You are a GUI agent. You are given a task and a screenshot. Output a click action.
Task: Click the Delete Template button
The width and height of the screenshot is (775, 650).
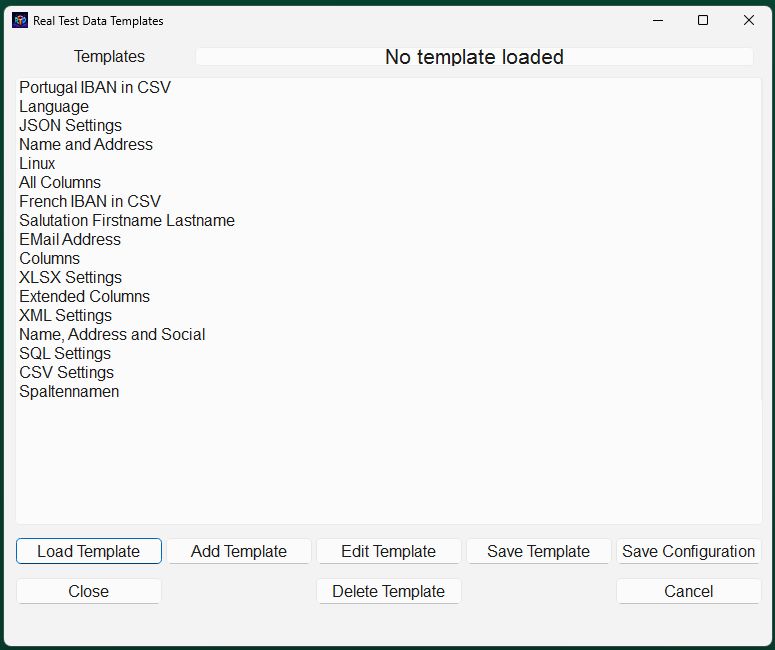[x=388, y=591]
